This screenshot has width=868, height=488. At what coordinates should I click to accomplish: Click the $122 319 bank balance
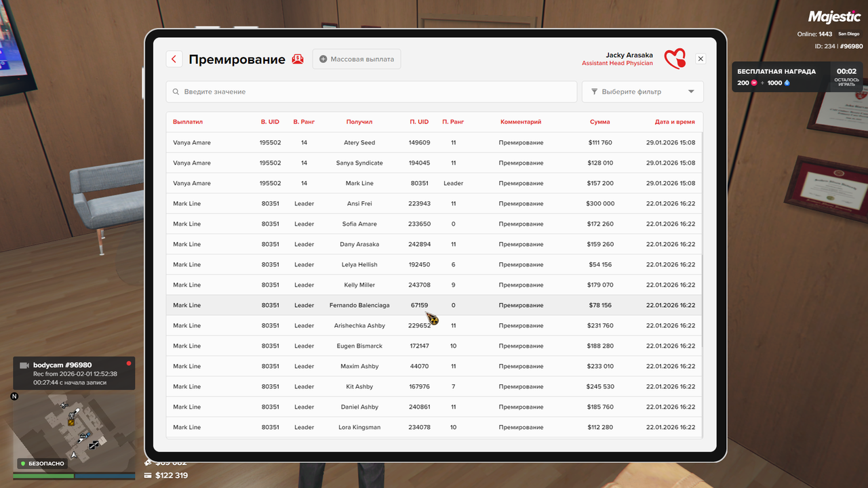172,475
